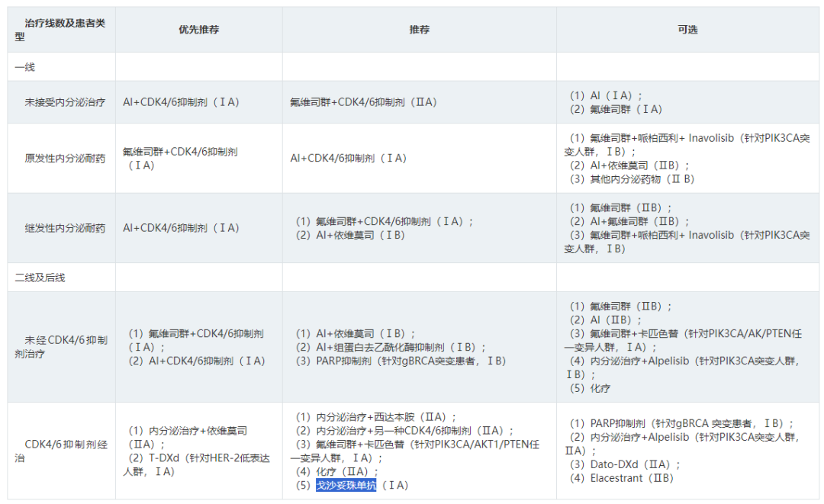Click the Elacestrant（ⅡB）option
This screenshot has height=504, width=824.
tap(631, 478)
